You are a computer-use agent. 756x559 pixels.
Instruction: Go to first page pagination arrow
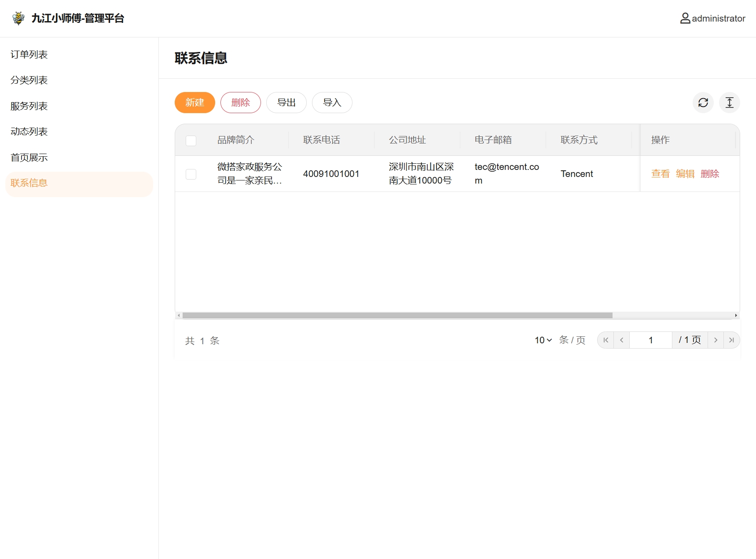click(x=606, y=340)
